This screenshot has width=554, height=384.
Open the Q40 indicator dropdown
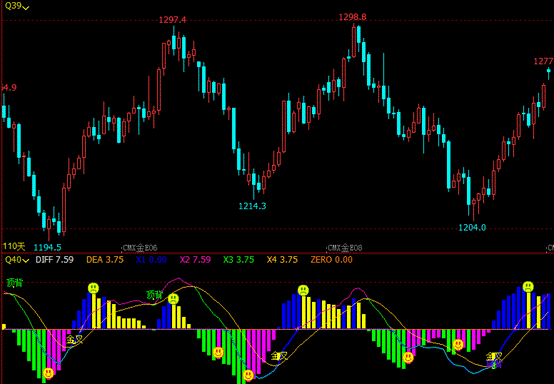tap(17, 260)
